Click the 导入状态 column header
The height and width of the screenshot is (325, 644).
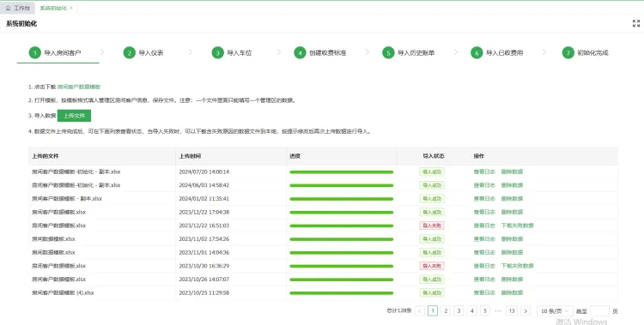click(434, 156)
